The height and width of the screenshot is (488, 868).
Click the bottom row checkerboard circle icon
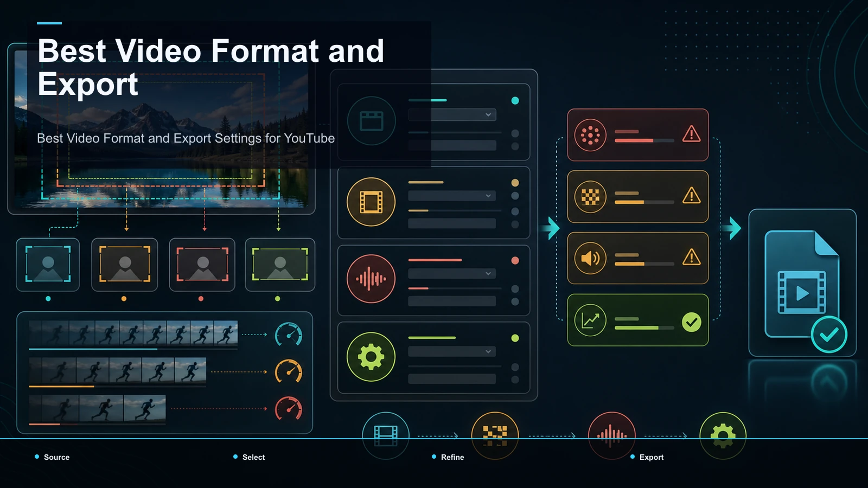pos(495,435)
